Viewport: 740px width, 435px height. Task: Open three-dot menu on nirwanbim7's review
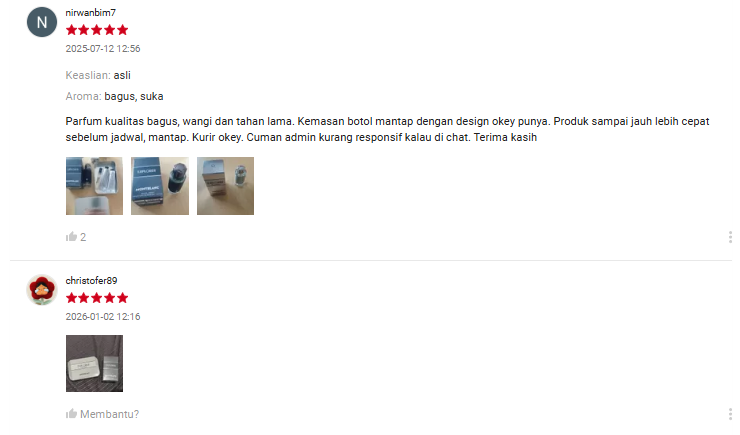point(730,237)
